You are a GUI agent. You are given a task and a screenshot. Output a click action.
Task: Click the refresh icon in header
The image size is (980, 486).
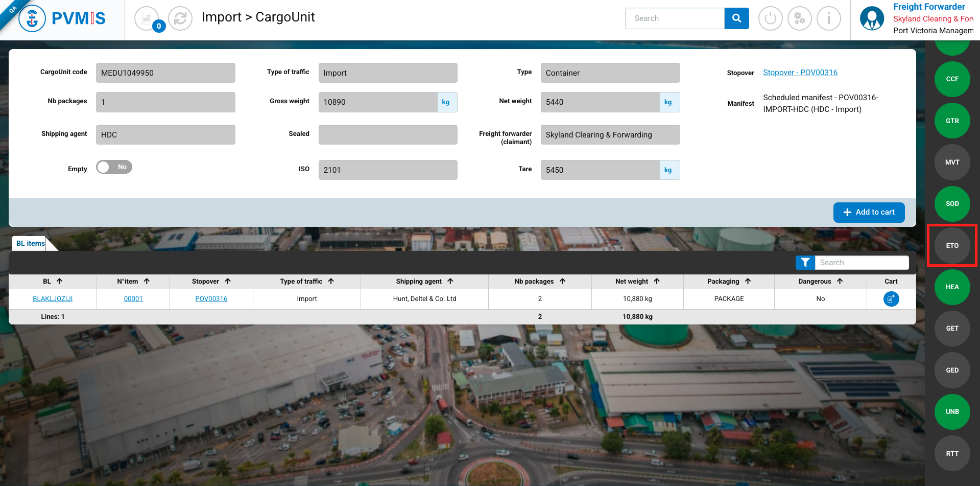click(x=180, y=19)
